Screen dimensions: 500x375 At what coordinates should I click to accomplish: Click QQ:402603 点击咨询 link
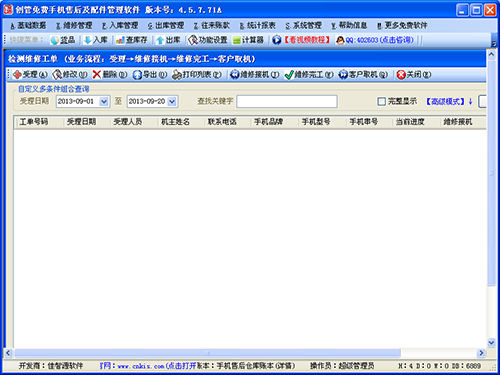[x=380, y=40]
